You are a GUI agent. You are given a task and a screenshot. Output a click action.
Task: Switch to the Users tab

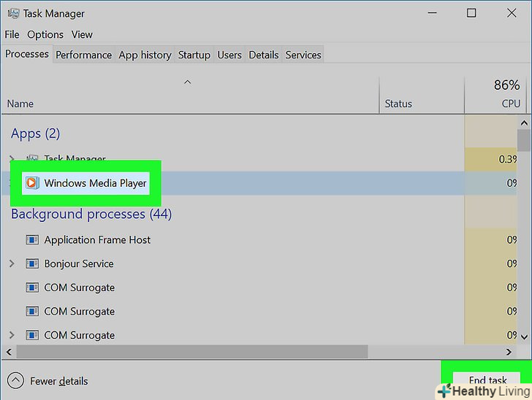point(229,55)
